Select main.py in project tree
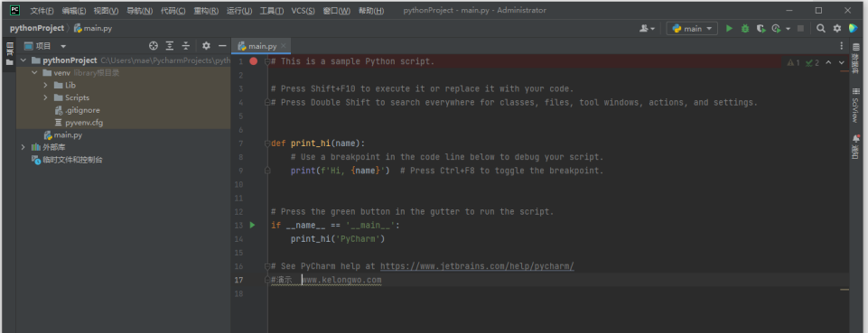Image resolution: width=868 pixels, height=333 pixels. point(62,135)
